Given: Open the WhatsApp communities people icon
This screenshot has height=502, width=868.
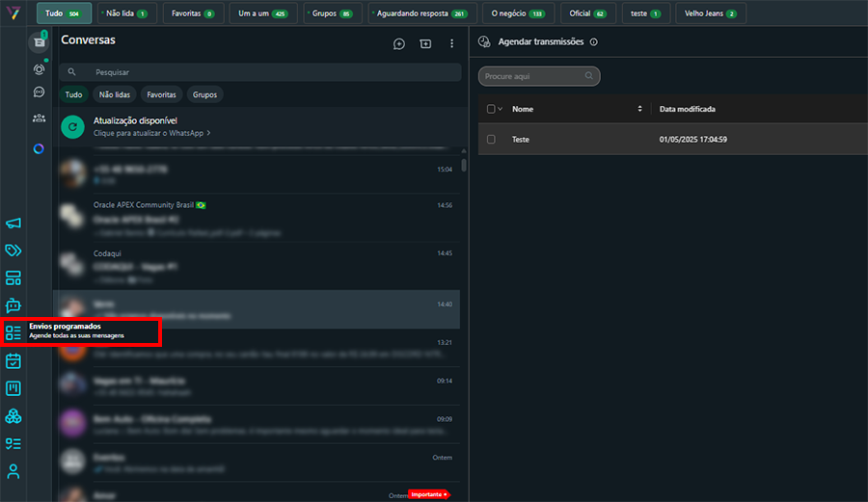Looking at the screenshot, I should (39, 118).
